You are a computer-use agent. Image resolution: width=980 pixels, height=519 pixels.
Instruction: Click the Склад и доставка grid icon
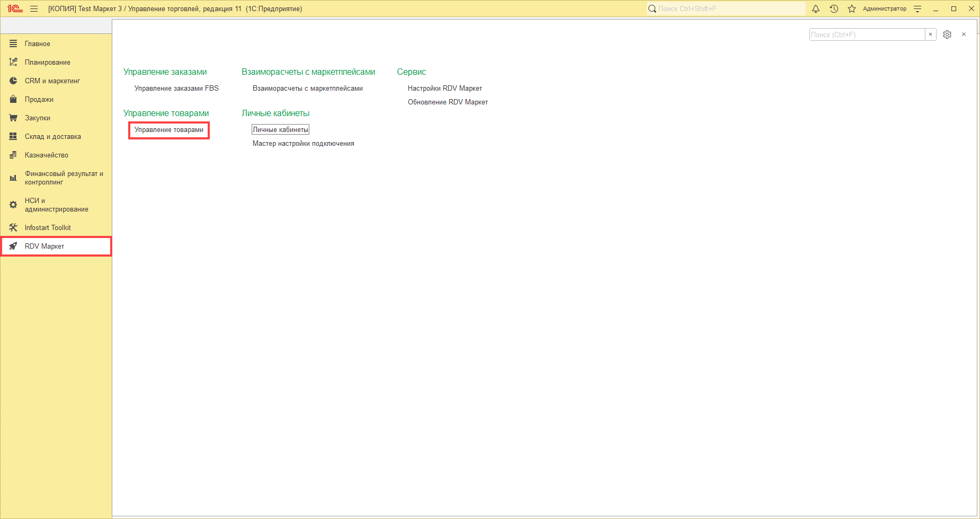click(13, 136)
